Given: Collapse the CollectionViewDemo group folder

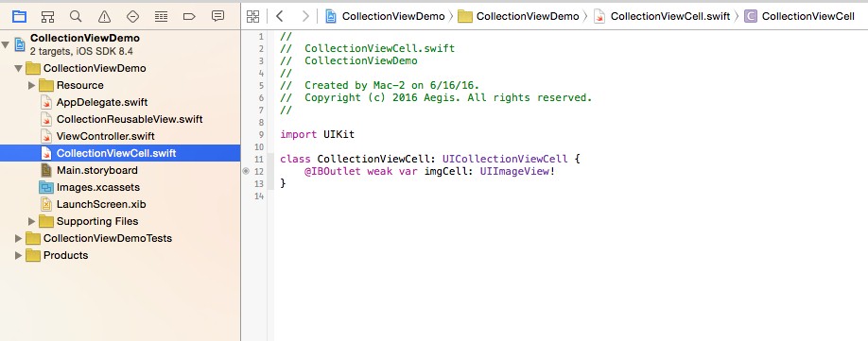Looking at the screenshot, I should point(19,69).
